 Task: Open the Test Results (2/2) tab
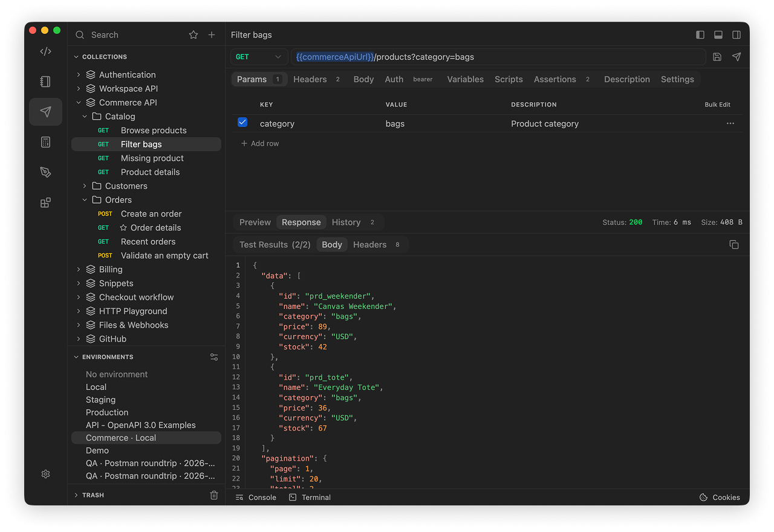pos(275,245)
